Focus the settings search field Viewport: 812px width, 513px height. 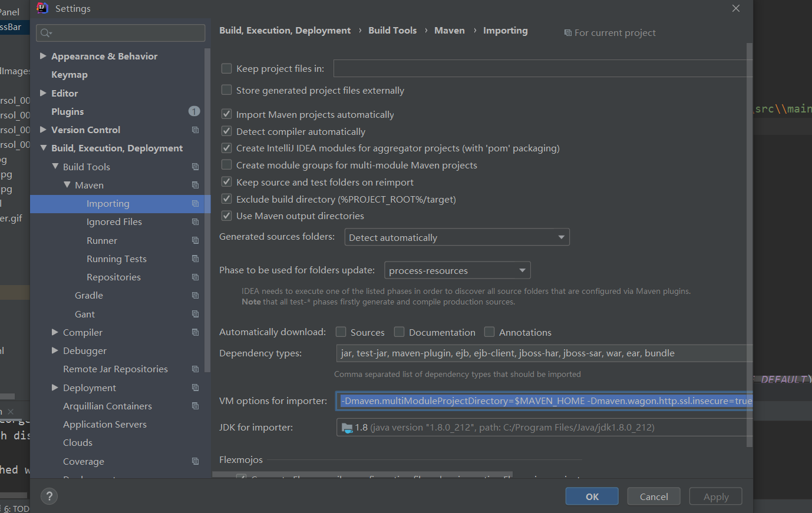coord(121,33)
